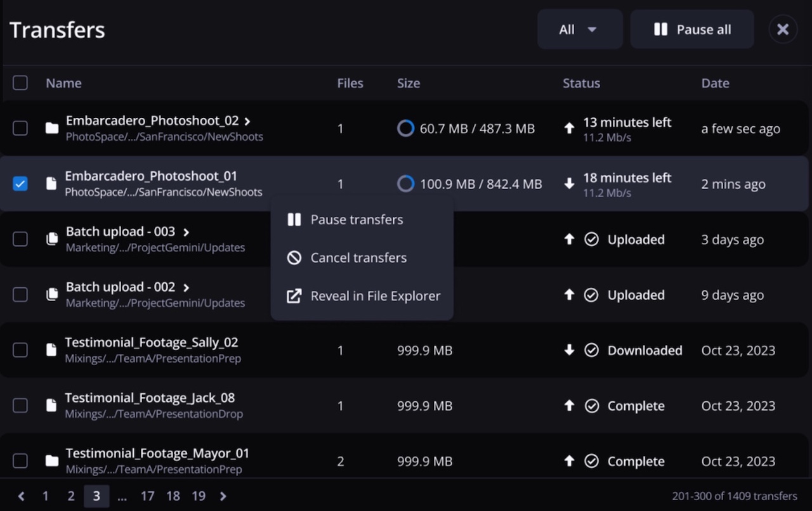
Task: Click checkmark icon next to 3 days ago Uploaded
Action: tap(591, 240)
